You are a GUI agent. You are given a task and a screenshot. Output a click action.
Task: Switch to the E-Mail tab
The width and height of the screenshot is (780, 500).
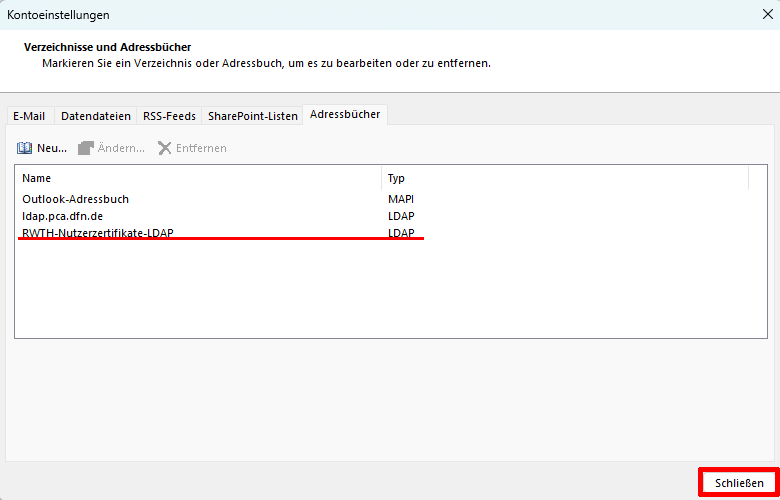tap(29, 116)
